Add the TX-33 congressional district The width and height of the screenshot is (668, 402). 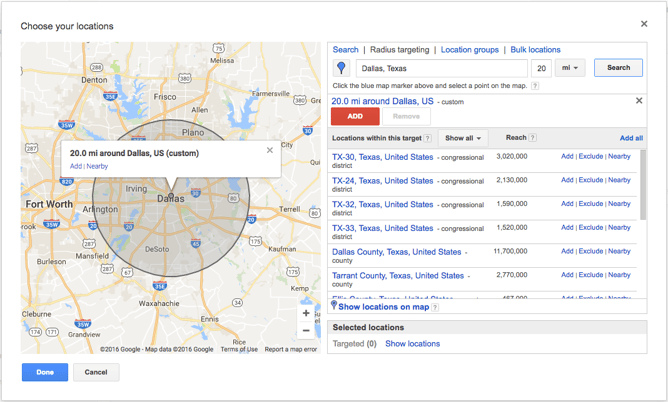pyautogui.click(x=567, y=227)
